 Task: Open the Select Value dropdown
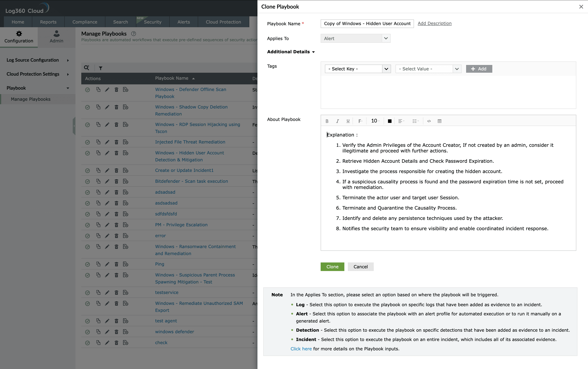428,69
